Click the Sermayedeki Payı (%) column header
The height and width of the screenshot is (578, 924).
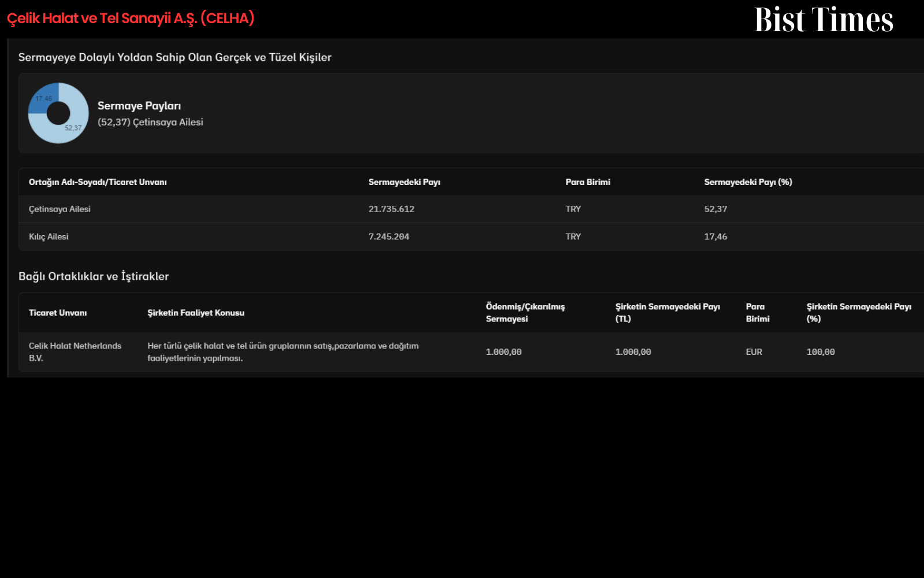pyautogui.click(x=748, y=182)
